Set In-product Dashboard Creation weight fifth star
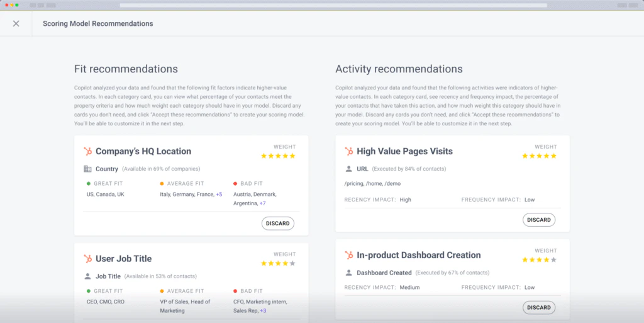 [x=553, y=259]
